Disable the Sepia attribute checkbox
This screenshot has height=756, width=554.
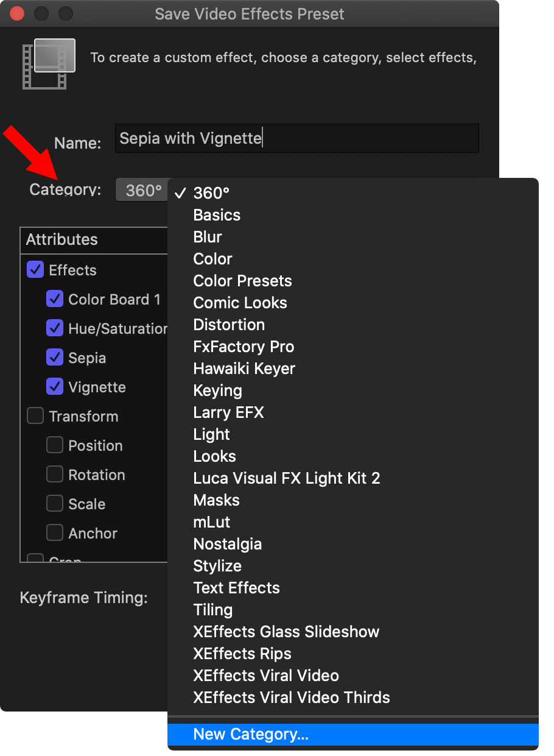pyautogui.click(x=55, y=358)
